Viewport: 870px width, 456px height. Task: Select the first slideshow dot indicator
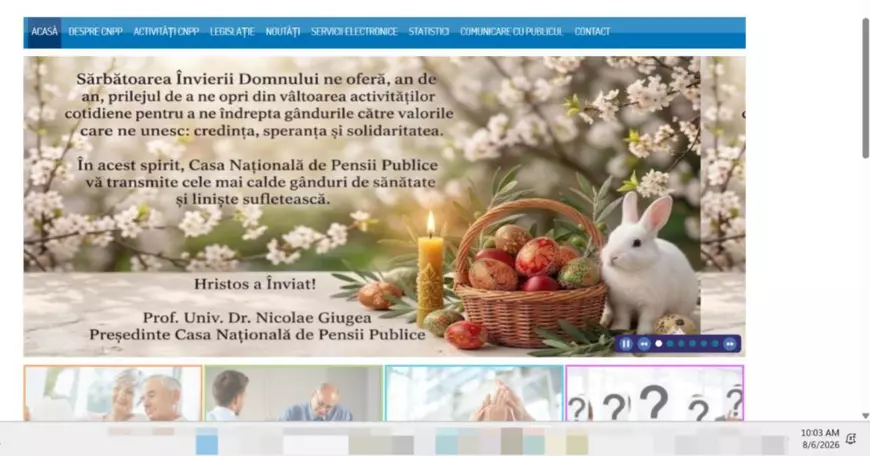659,343
